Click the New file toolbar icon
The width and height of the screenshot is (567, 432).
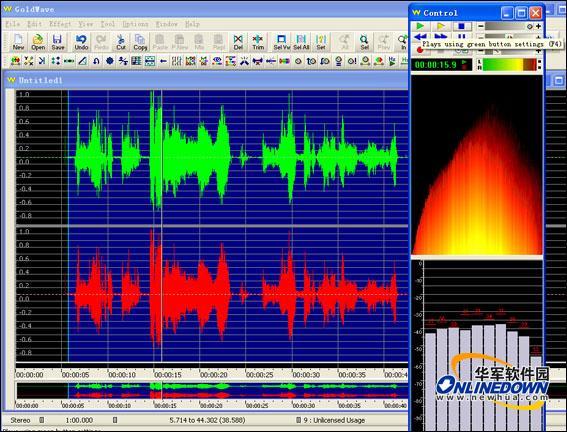[x=18, y=42]
